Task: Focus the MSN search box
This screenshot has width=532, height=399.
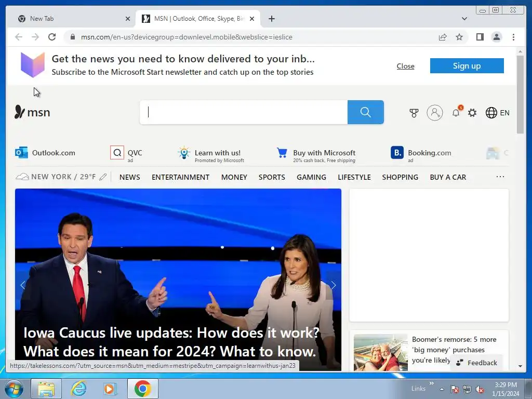Action: click(x=244, y=112)
